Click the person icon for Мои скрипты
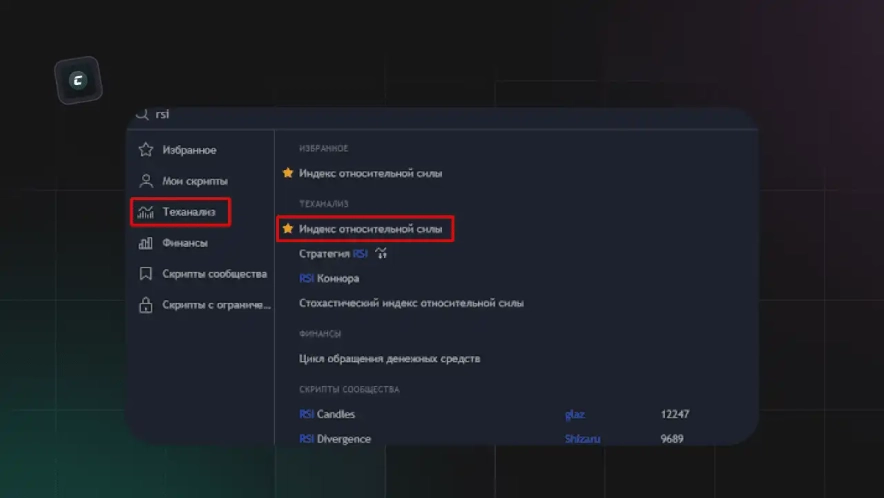This screenshot has width=884, height=498. [146, 181]
